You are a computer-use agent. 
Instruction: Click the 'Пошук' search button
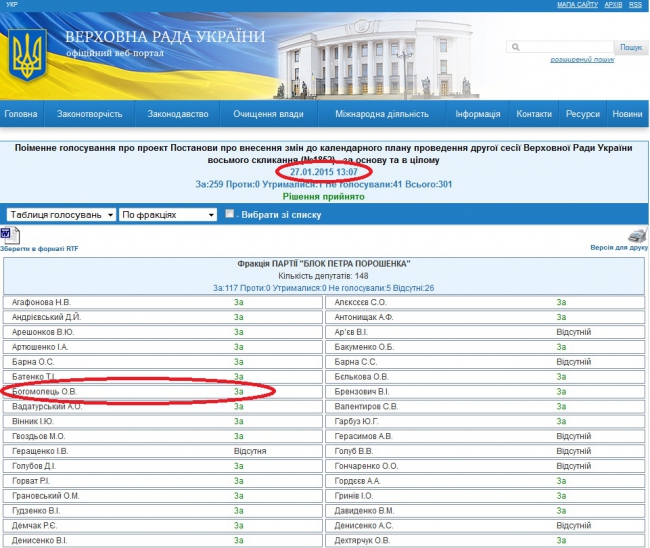631,47
